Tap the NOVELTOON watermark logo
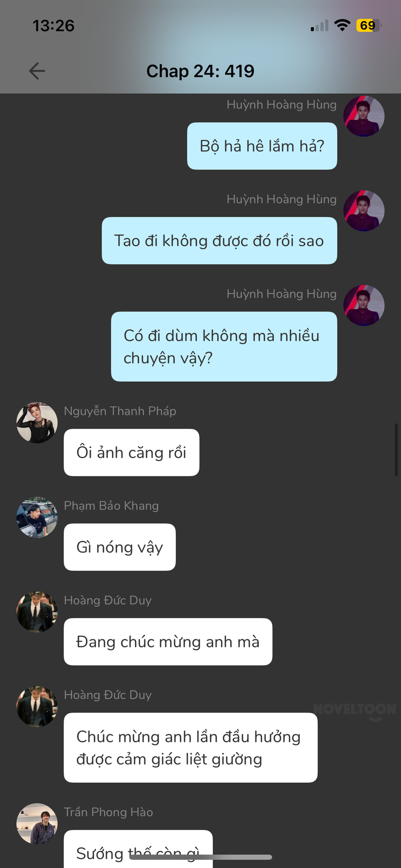The image size is (401, 868). click(x=355, y=710)
